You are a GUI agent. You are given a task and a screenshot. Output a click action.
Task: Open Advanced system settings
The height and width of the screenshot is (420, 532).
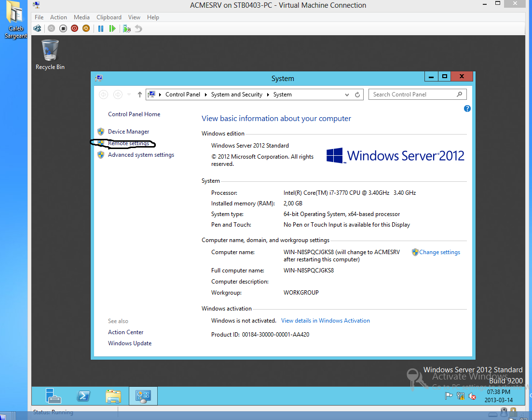coord(141,155)
